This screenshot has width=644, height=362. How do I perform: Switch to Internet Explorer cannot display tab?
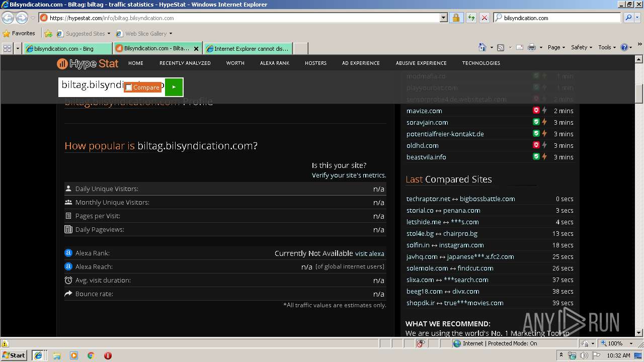tap(248, 48)
